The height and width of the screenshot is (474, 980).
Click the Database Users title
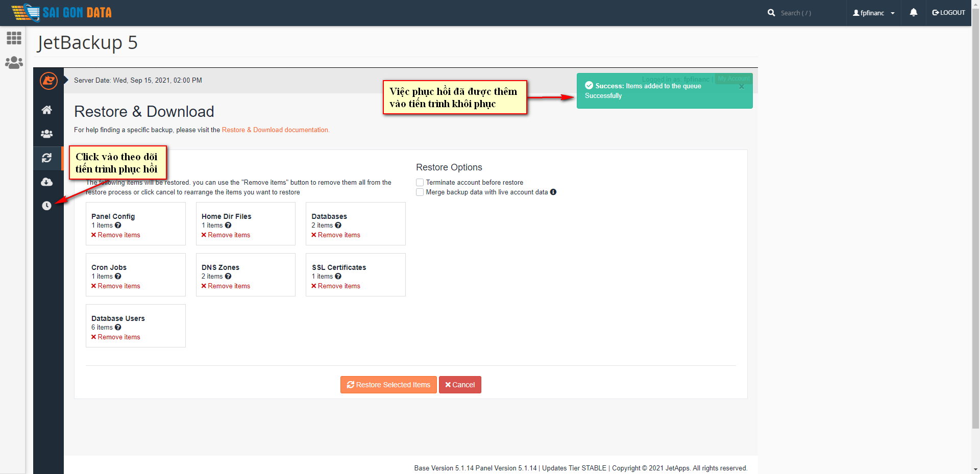click(118, 318)
